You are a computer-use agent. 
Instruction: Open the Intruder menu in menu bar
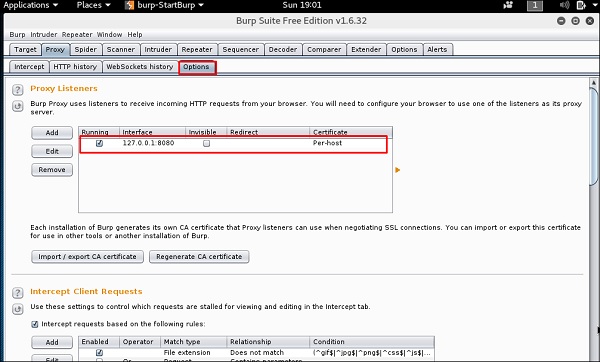click(x=44, y=34)
